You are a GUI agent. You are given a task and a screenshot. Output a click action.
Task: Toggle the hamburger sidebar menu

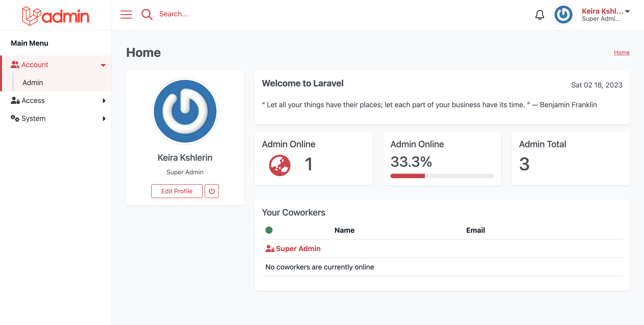coord(126,15)
